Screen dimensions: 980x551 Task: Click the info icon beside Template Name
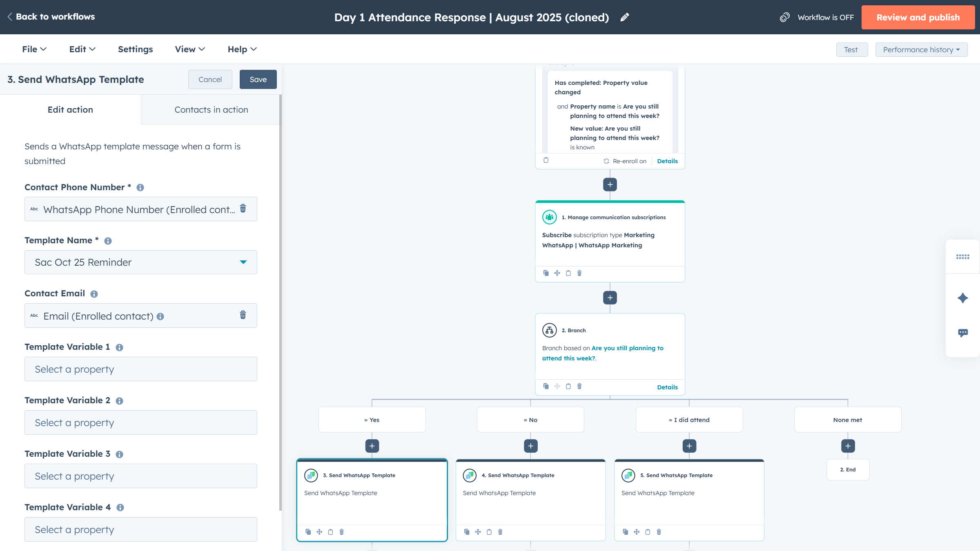click(107, 241)
